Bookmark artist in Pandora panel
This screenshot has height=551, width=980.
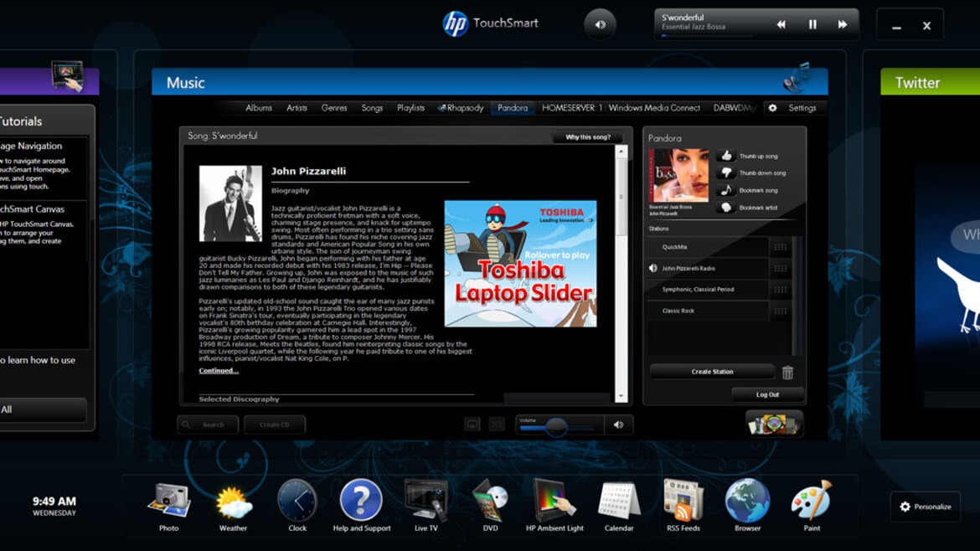[725, 208]
